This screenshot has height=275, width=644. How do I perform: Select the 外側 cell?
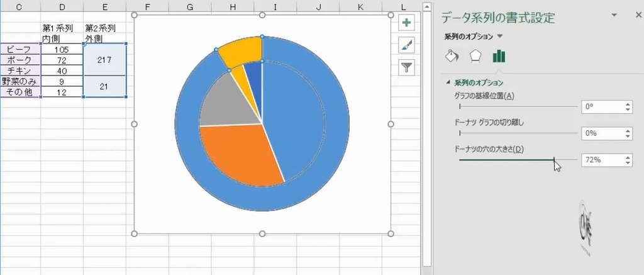105,38
